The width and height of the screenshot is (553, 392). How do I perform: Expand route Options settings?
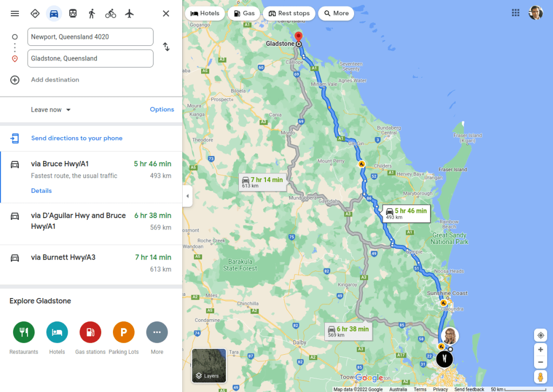point(162,110)
